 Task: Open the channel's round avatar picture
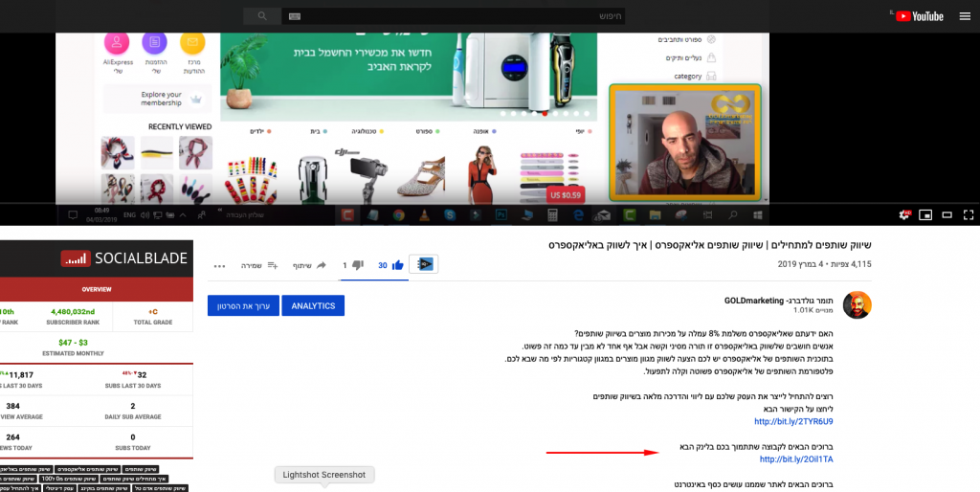tap(857, 305)
